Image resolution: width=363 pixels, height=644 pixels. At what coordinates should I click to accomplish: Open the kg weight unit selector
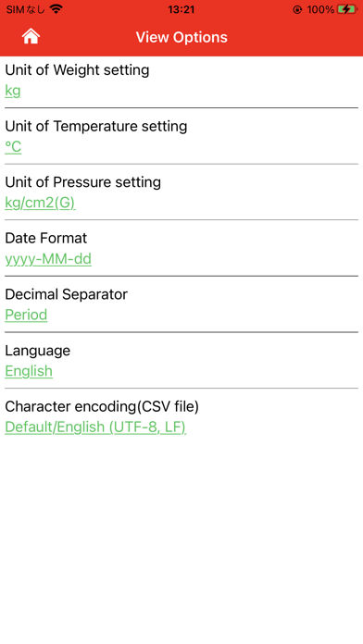pos(13,91)
